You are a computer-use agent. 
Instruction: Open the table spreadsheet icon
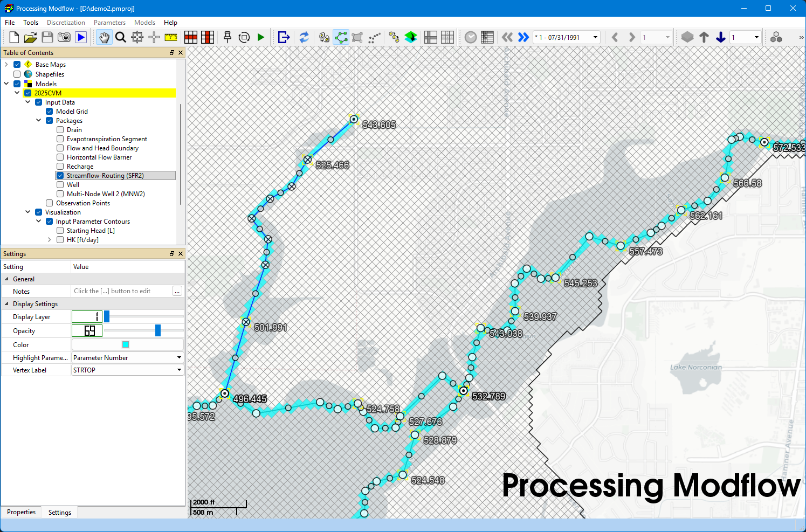487,37
